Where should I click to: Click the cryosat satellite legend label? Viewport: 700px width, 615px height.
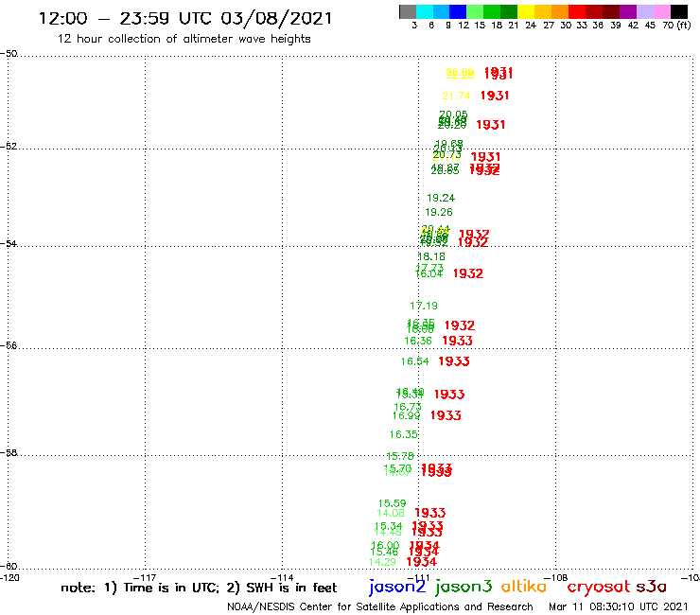coord(599,588)
